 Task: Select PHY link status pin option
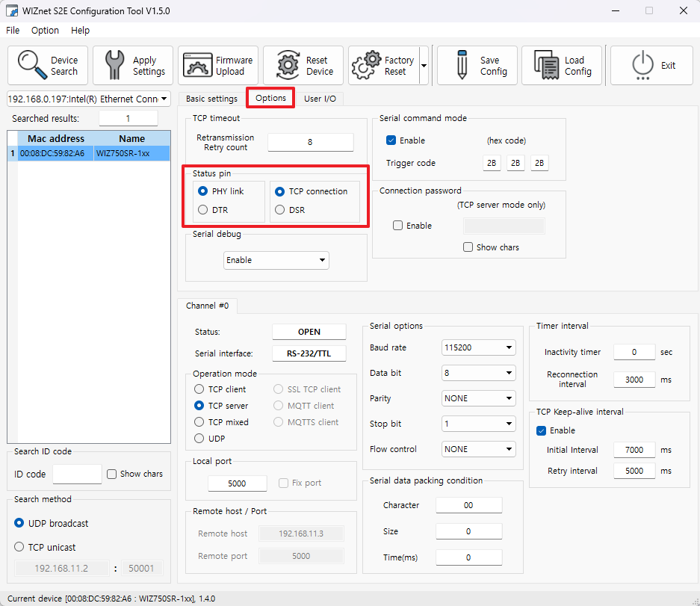[221, 191]
